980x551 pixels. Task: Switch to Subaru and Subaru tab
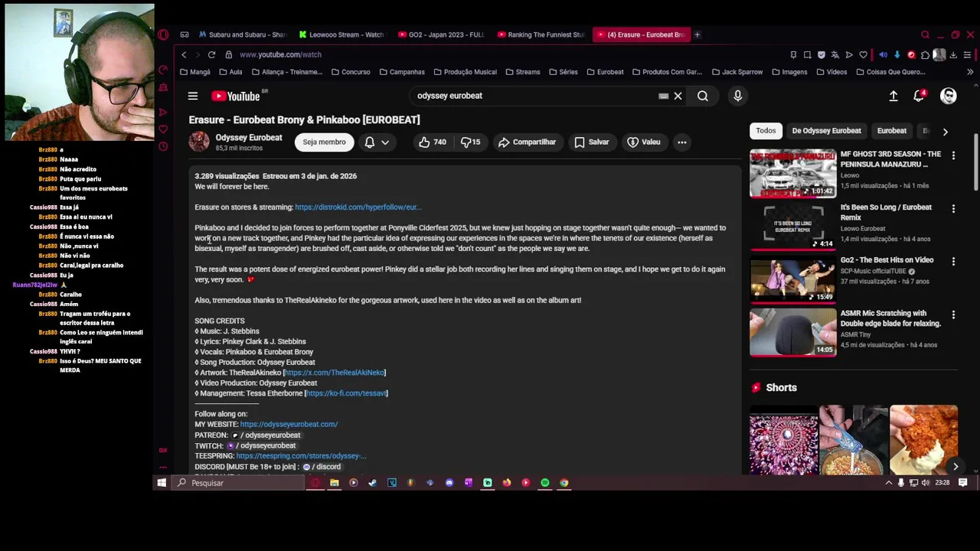pos(242,34)
